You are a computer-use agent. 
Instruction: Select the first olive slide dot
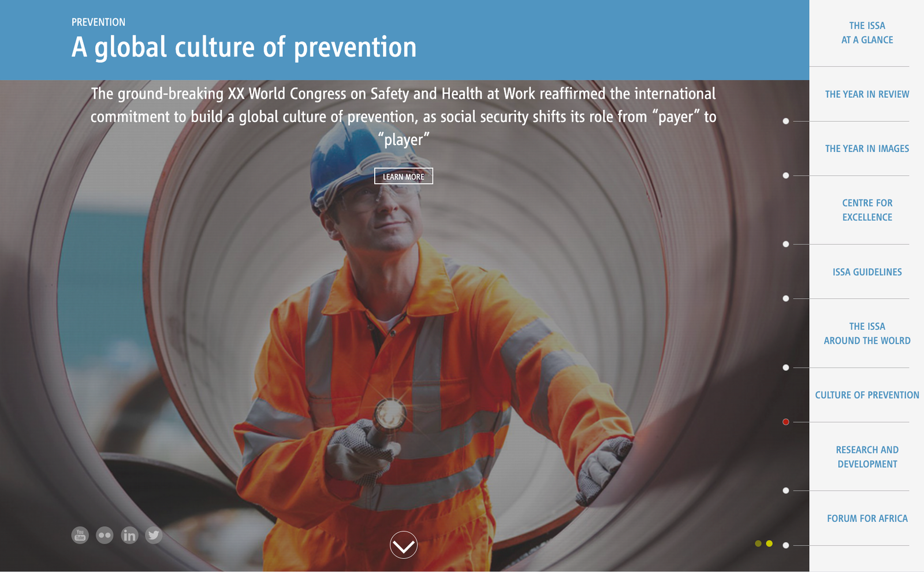(758, 544)
